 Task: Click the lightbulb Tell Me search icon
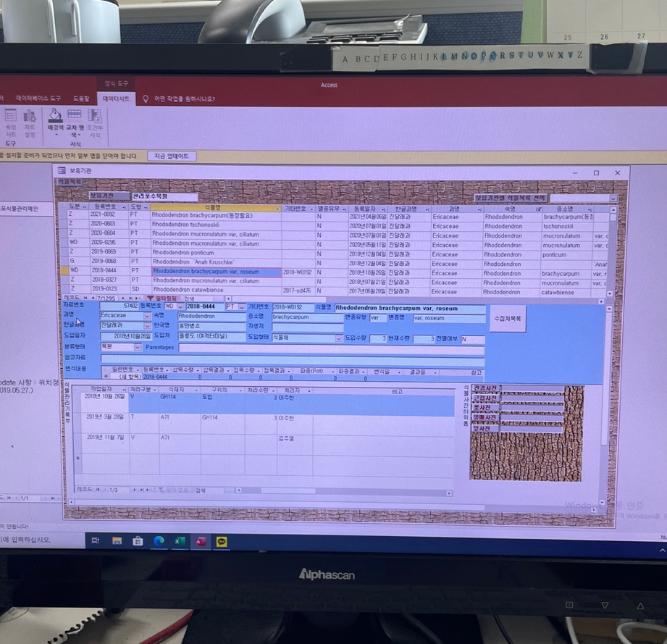[146, 99]
